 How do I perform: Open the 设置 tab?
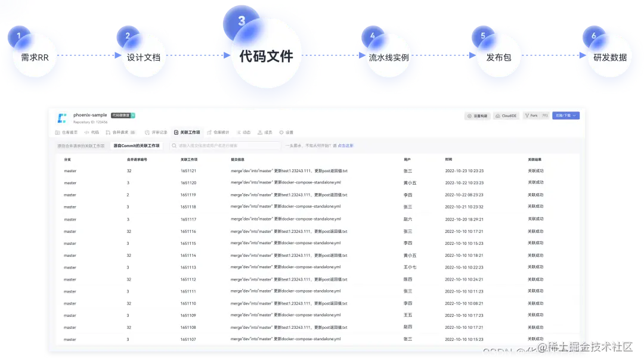pyautogui.click(x=286, y=132)
